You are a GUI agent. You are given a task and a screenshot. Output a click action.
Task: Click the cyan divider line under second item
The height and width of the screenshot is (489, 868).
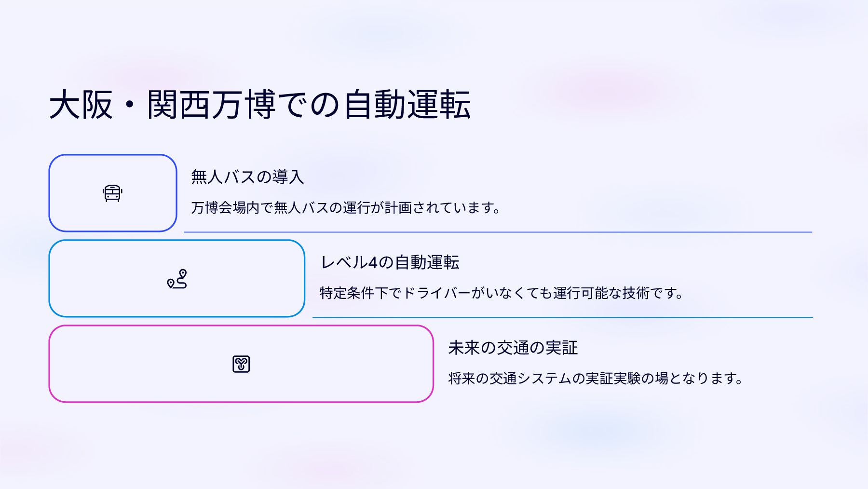click(x=562, y=317)
